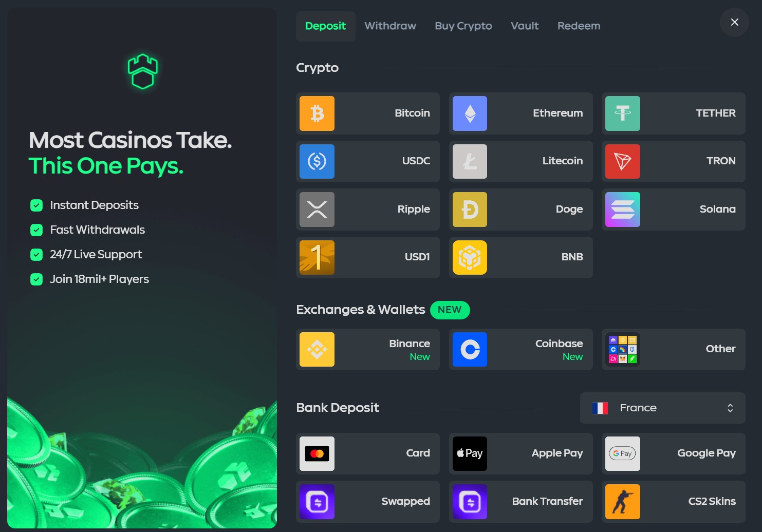Image resolution: width=762 pixels, height=532 pixels.
Task: Click the Fast Withdrawals green checkmark
Action: tap(36, 230)
